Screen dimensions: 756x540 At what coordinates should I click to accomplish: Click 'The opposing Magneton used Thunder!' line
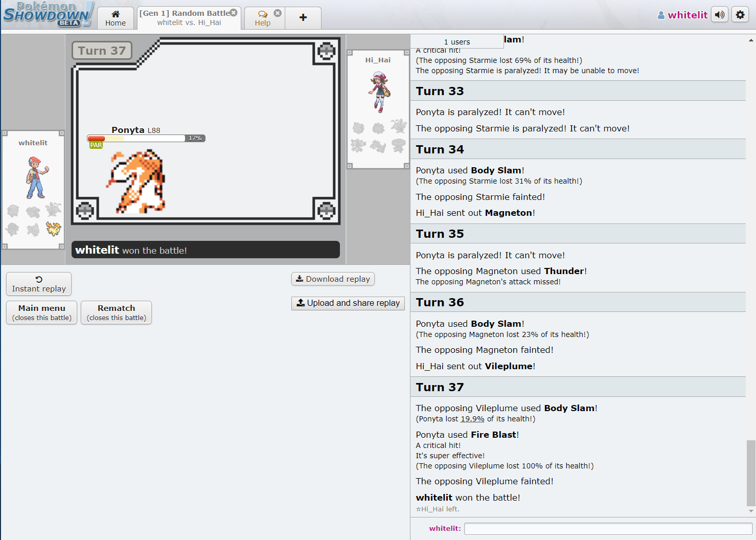tap(501, 271)
